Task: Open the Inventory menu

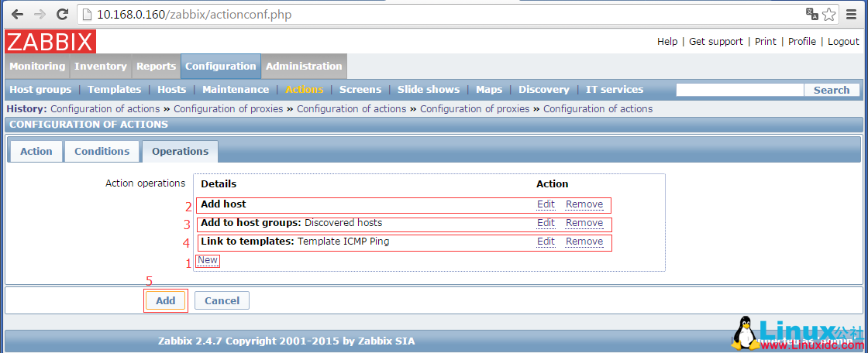Action: [101, 67]
